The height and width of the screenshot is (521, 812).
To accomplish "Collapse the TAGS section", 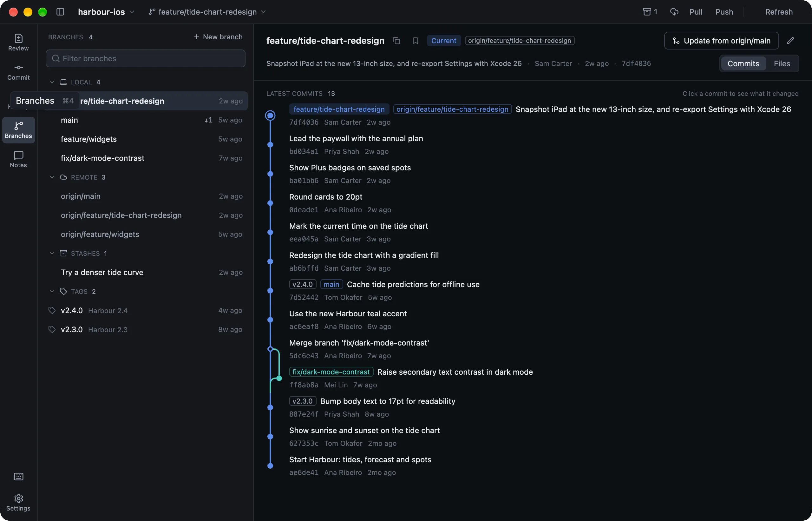I will point(52,291).
